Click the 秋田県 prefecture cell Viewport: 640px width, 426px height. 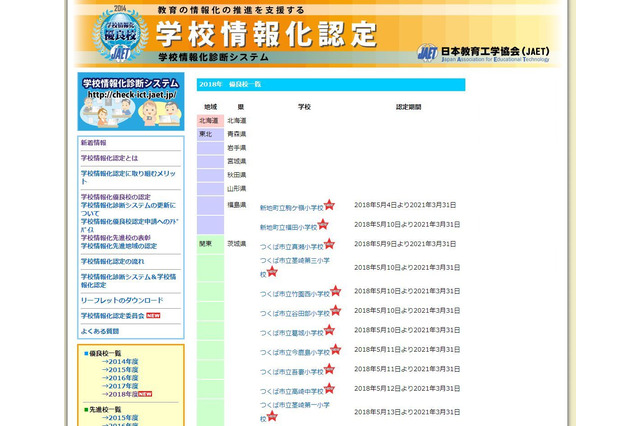point(237,175)
